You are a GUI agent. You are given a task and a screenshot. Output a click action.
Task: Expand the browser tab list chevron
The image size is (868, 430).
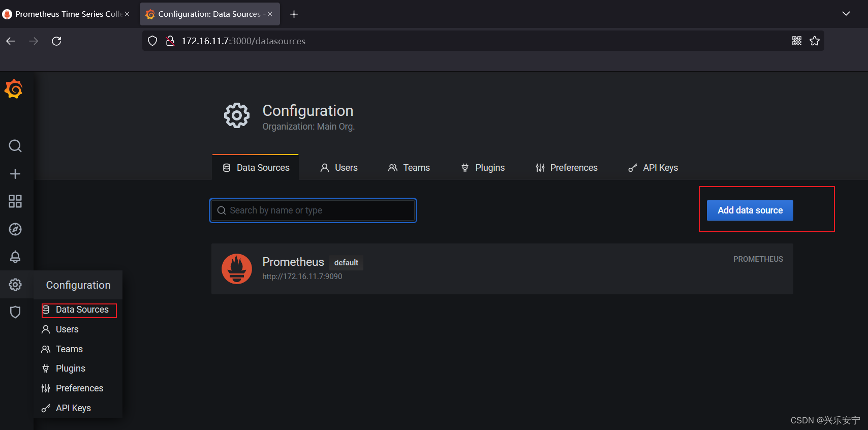846,14
